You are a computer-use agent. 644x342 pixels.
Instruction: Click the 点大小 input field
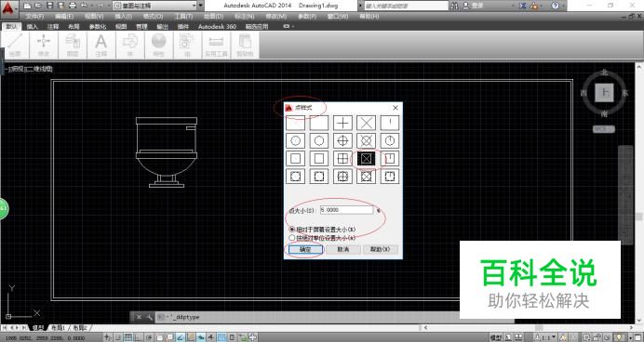coord(346,210)
